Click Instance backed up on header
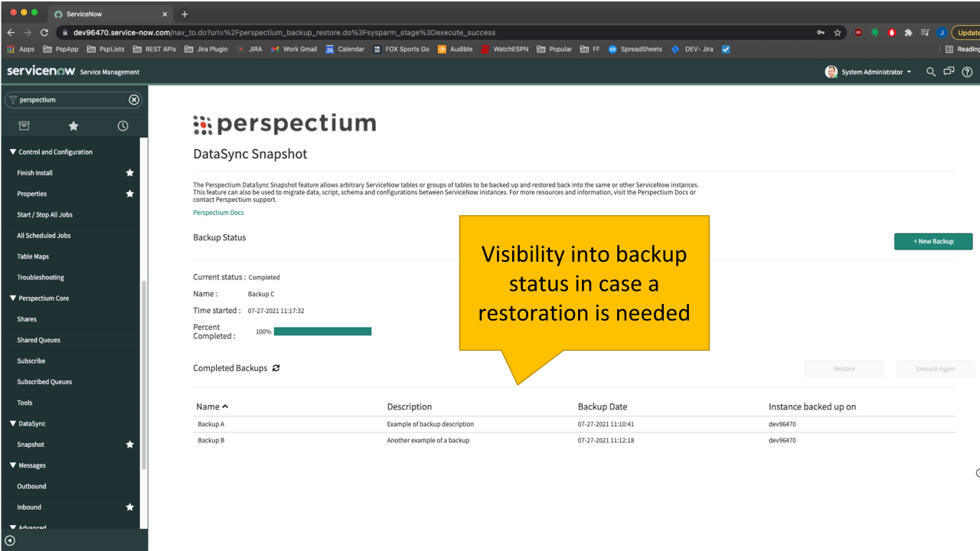This screenshot has width=980, height=551. point(812,406)
